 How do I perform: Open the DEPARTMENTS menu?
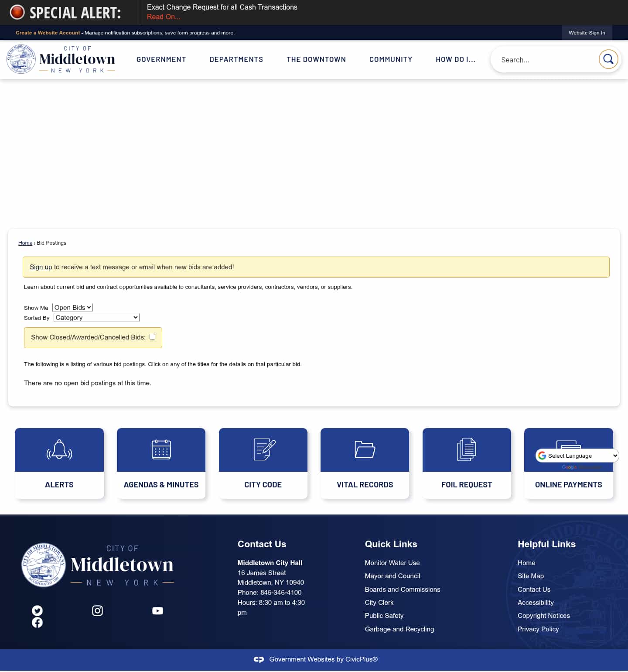click(236, 59)
